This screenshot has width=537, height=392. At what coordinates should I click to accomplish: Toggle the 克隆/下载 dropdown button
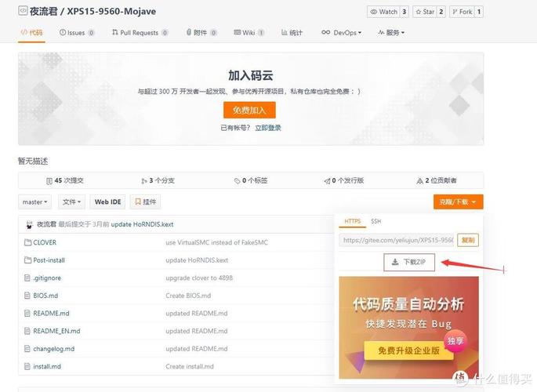point(459,202)
